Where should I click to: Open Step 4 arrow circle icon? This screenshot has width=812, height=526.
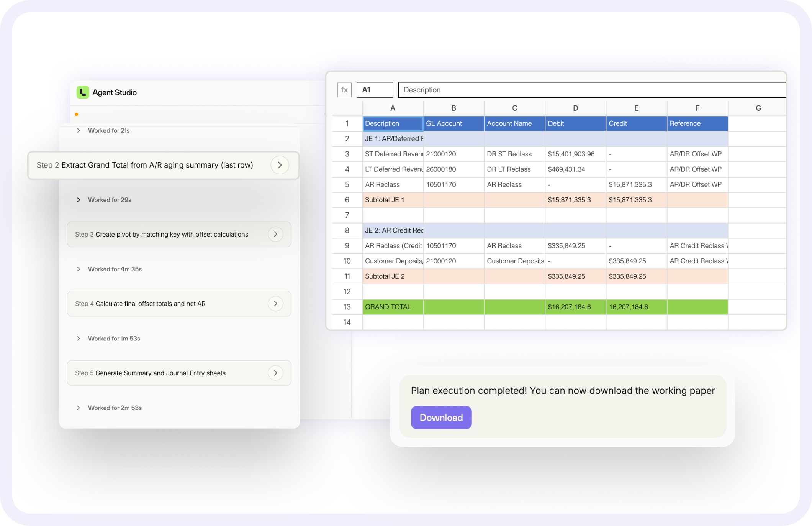275,304
